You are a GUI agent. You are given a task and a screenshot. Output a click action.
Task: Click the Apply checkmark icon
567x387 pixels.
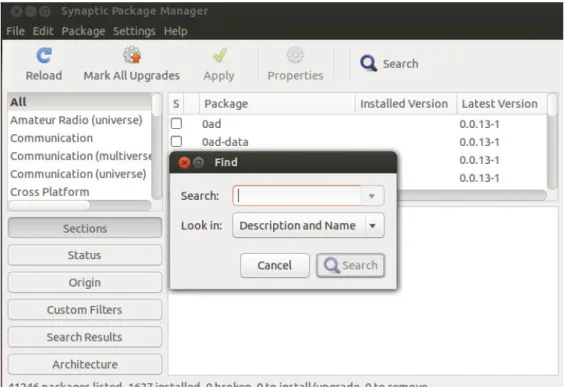pyautogui.click(x=219, y=55)
